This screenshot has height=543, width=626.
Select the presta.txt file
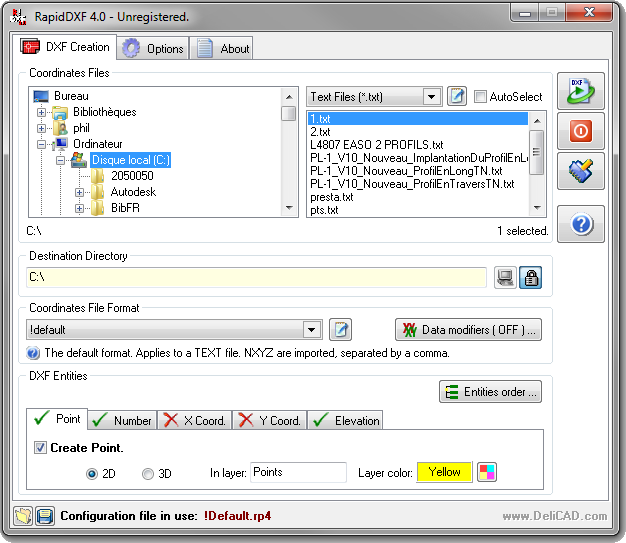[418, 197]
